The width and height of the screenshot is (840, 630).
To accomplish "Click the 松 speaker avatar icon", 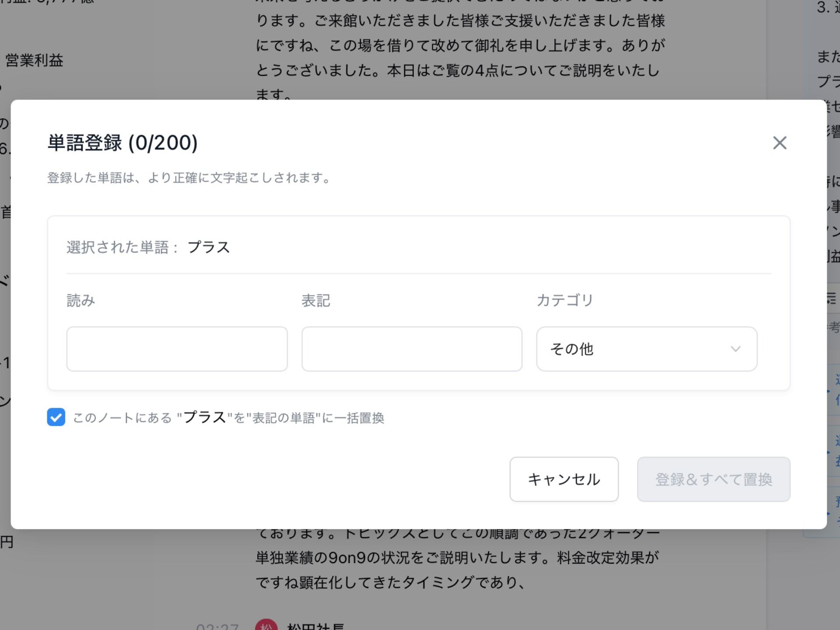I will 266,625.
